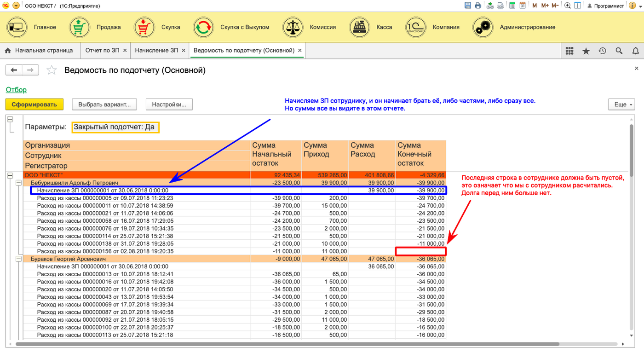Click Выбрать вариант... button
Viewport: 644px width, 353px height.
[x=104, y=104]
